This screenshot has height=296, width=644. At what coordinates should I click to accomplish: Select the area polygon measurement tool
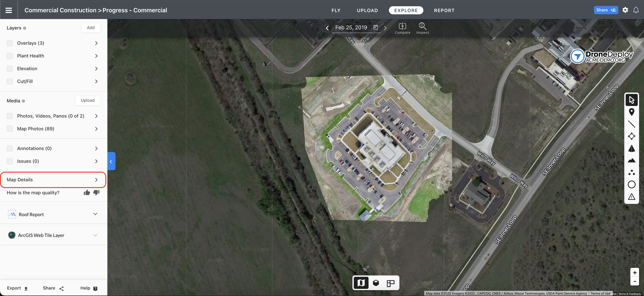coord(631,136)
